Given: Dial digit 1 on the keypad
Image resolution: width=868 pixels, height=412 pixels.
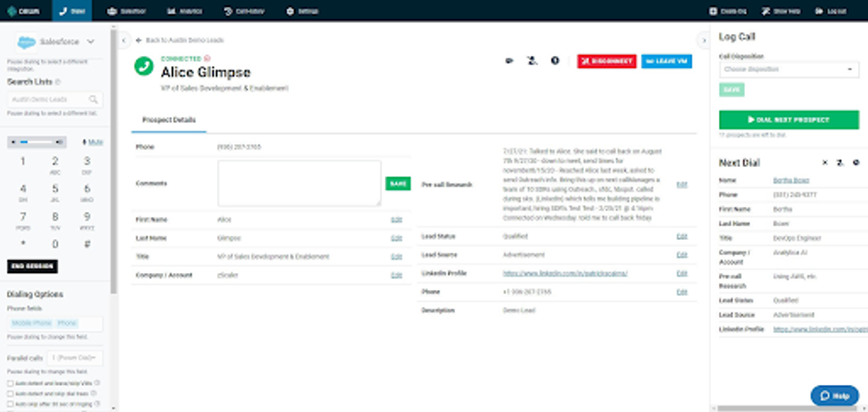Looking at the screenshot, I should [x=23, y=161].
